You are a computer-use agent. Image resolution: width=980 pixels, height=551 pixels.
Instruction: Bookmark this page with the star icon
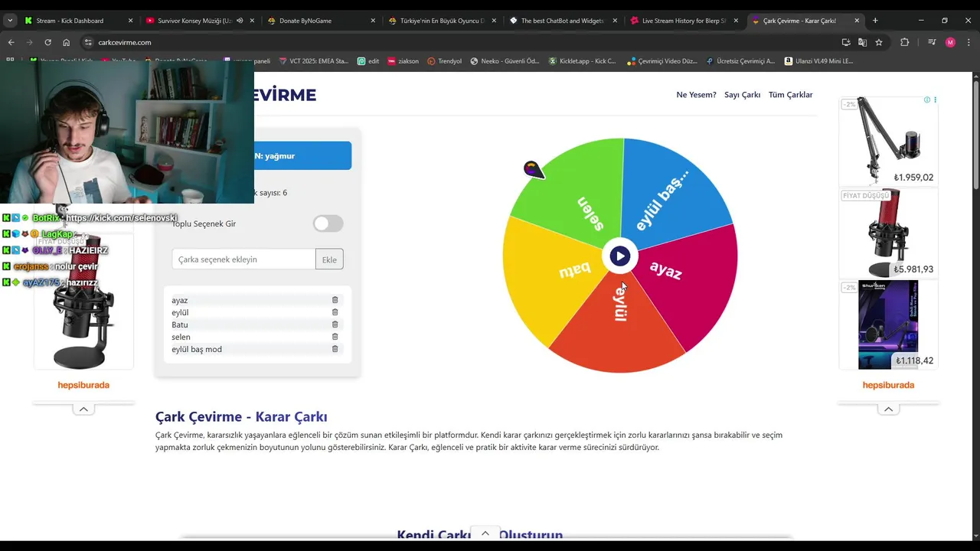[x=879, y=42]
